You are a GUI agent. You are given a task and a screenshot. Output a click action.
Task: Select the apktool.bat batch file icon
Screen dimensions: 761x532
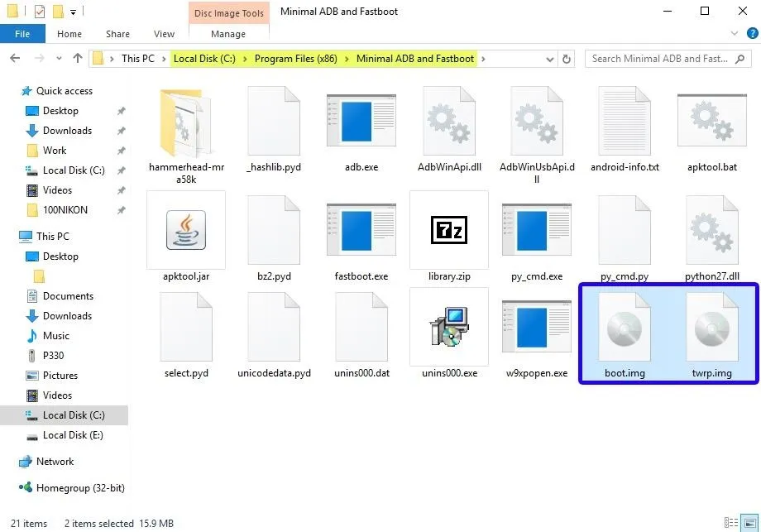point(712,120)
